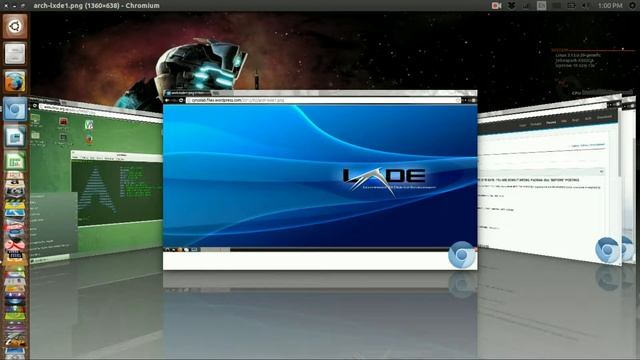The image size is (640, 360).
Task: Click reload button in the LXDE window
Action: click(x=181, y=100)
